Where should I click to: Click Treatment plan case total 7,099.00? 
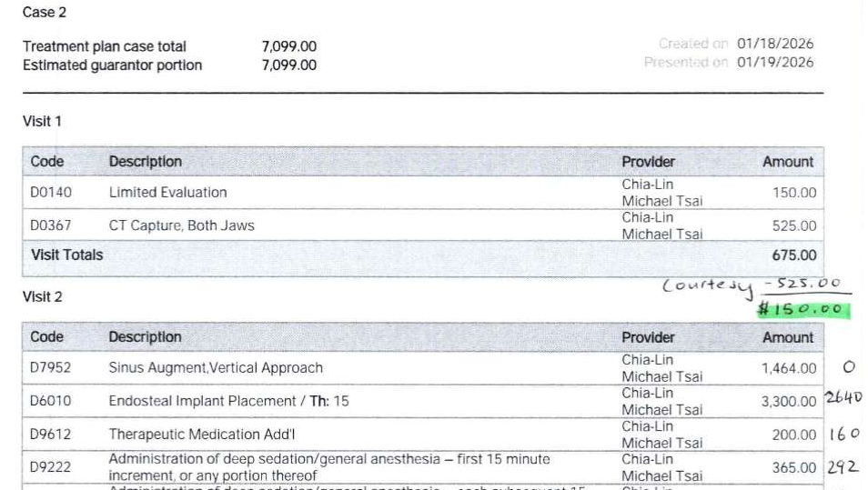tap(289, 46)
